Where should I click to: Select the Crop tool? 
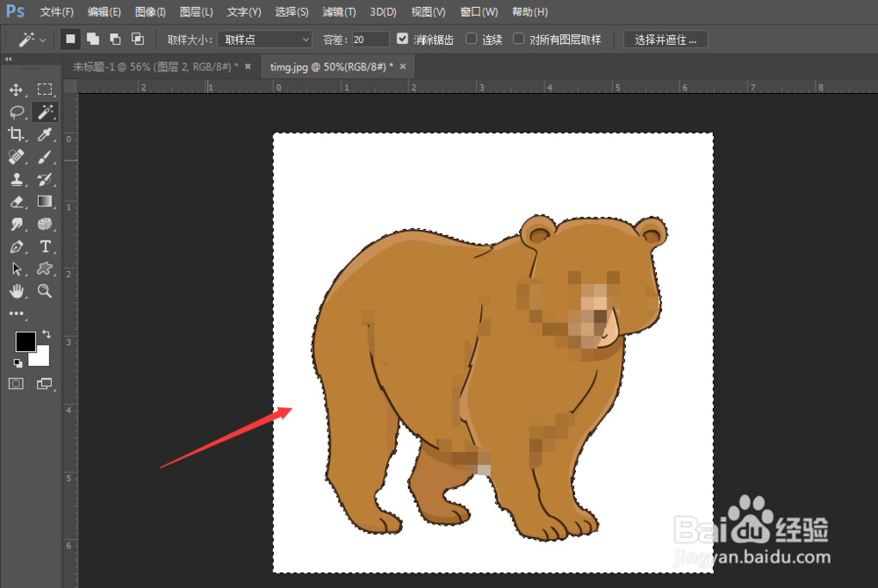point(16,134)
